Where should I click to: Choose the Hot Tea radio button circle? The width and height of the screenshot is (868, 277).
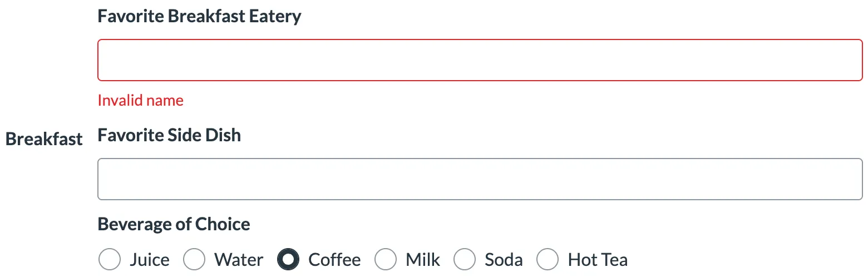[x=548, y=259]
